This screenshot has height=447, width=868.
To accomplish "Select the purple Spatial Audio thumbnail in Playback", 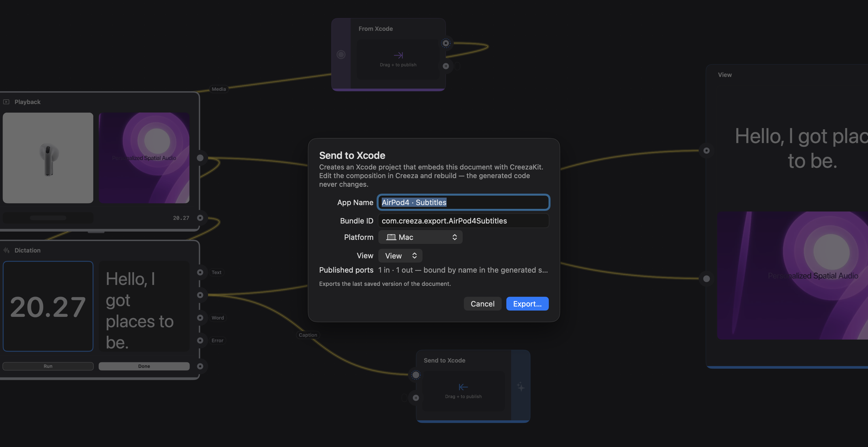I will (144, 158).
